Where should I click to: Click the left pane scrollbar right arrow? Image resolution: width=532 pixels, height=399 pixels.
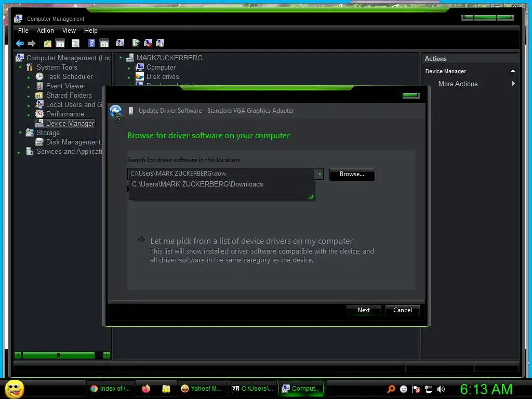pyautogui.click(x=107, y=355)
